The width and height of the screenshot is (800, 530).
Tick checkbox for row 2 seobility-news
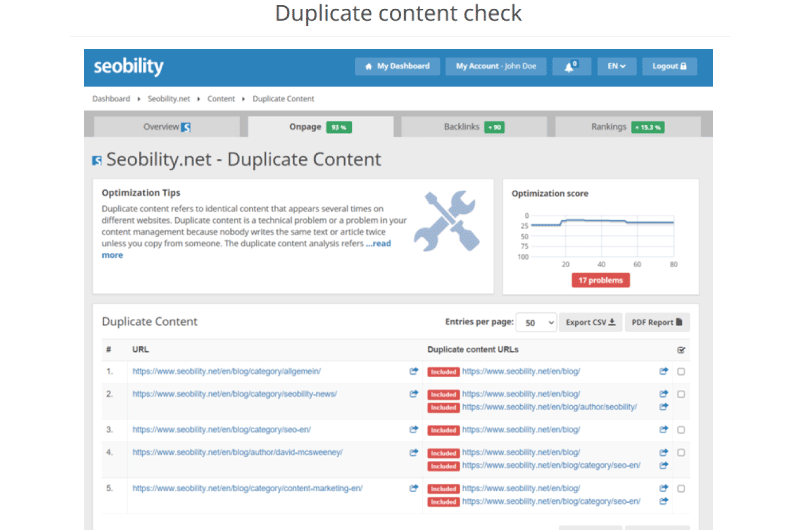tap(681, 394)
